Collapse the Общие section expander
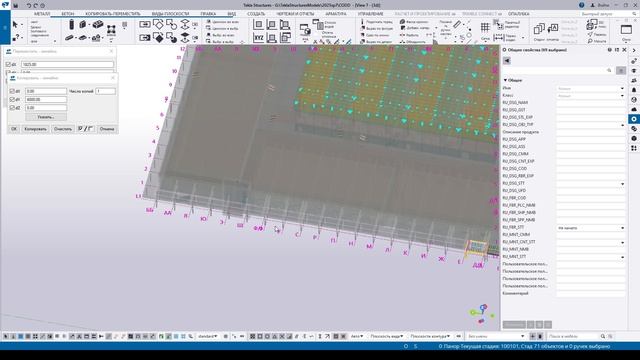The height and width of the screenshot is (360, 640). [x=505, y=80]
